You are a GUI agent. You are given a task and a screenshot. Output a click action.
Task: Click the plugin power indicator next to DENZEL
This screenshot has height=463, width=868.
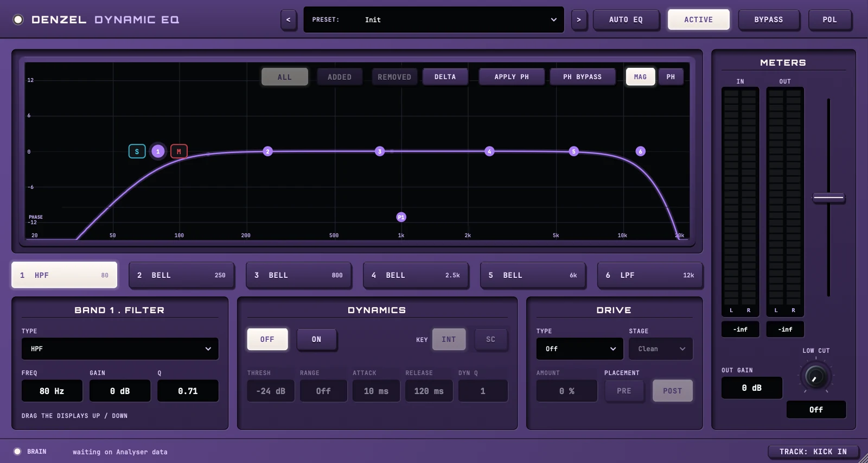point(18,20)
